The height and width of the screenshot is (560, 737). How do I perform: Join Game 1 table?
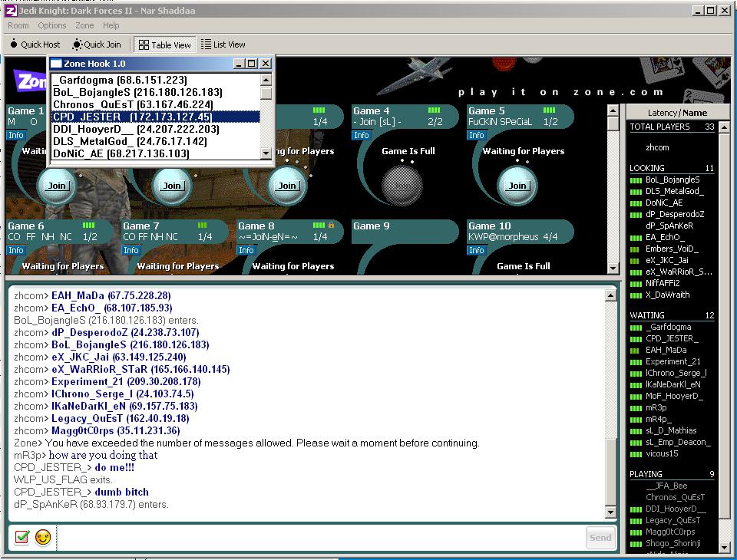[56, 186]
